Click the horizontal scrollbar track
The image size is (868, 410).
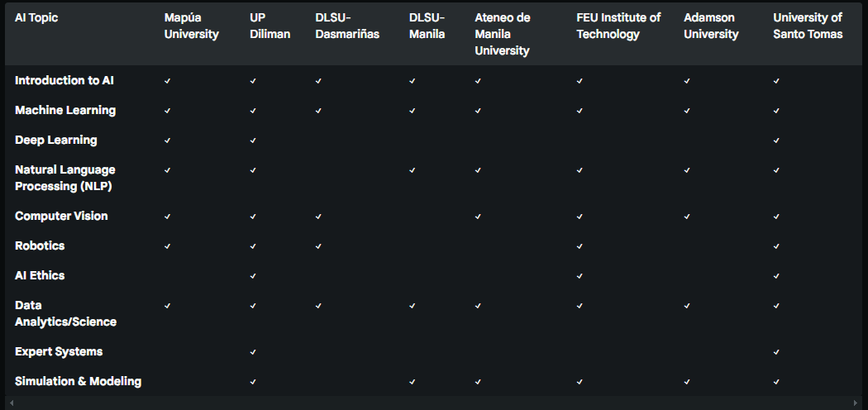click(433, 403)
